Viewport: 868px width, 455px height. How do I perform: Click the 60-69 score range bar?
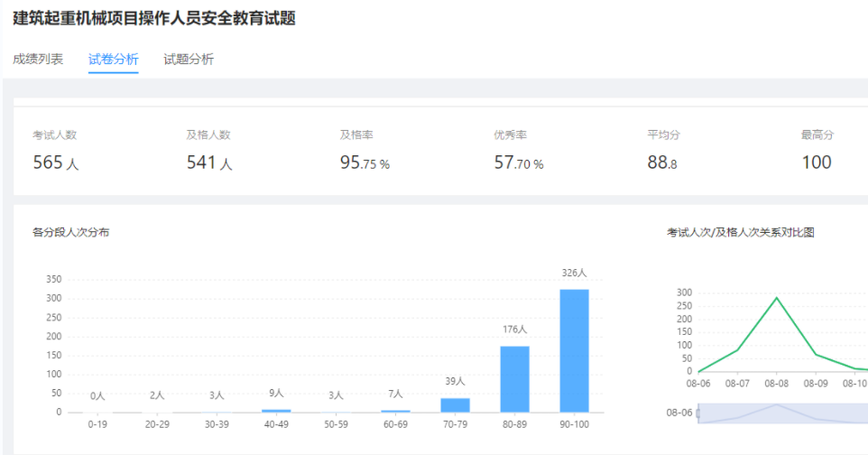[395, 411]
